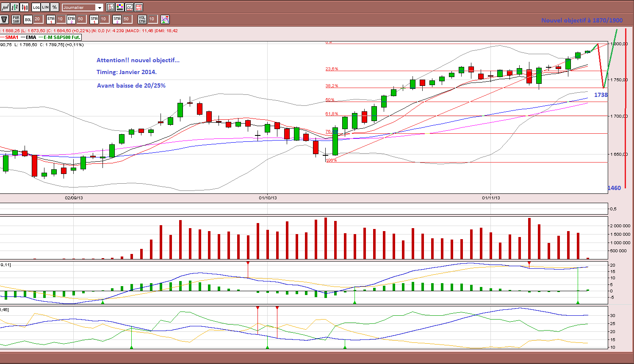Screen dimensions: 634x364
Task: Click the 01/10/13 date axis label
Action: [268, 198]
